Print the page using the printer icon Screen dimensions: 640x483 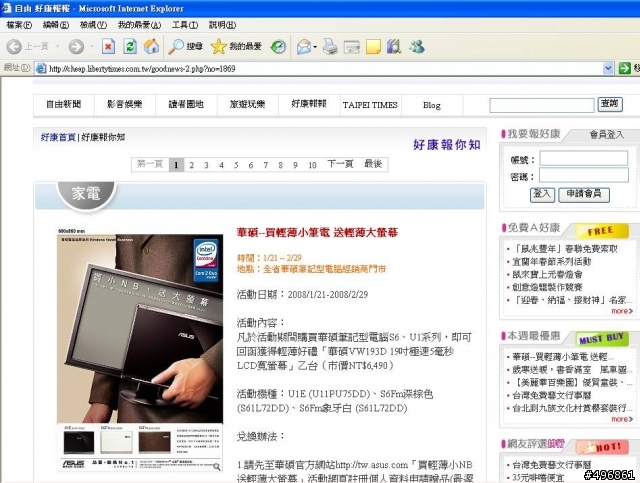(330, 47)
